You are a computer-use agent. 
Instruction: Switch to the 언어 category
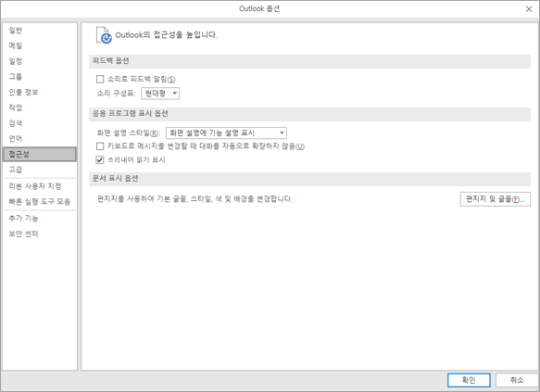(39, 139)
